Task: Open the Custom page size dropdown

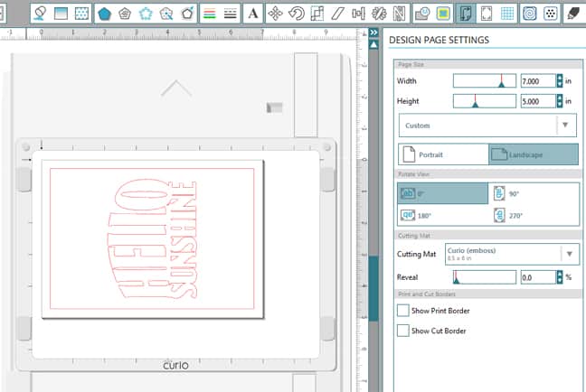Action: click(487, 126)
